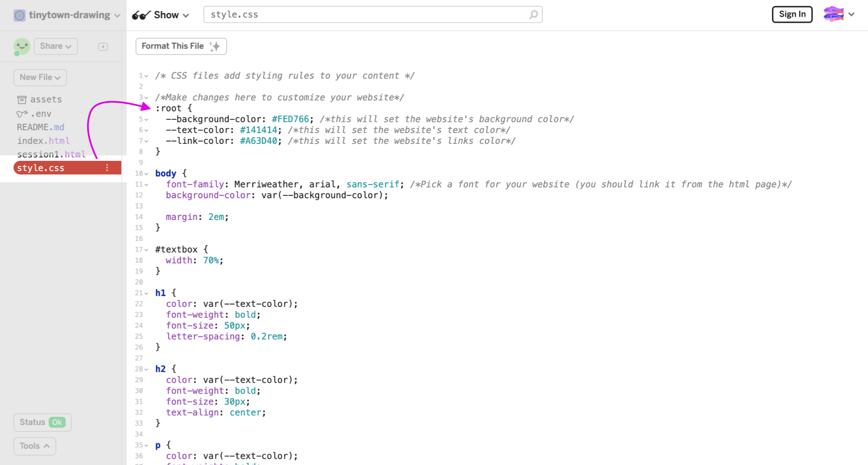This screenshot has width=868, height=465.
Task: Click the search magnifier icon
Action: [x=533, y=15]
